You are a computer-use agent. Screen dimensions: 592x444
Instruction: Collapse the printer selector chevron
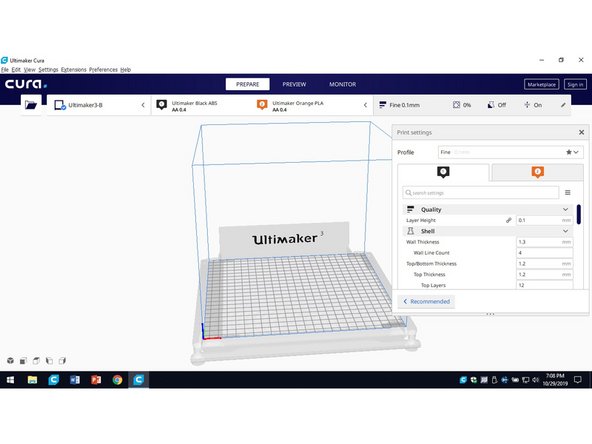(143, 105)
